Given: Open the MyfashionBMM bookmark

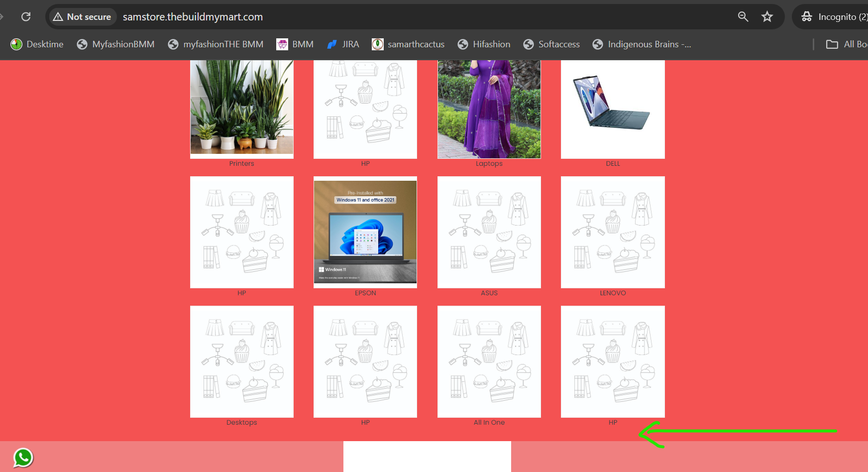Looking at the screenshot, I should click(x=115, y=44).
